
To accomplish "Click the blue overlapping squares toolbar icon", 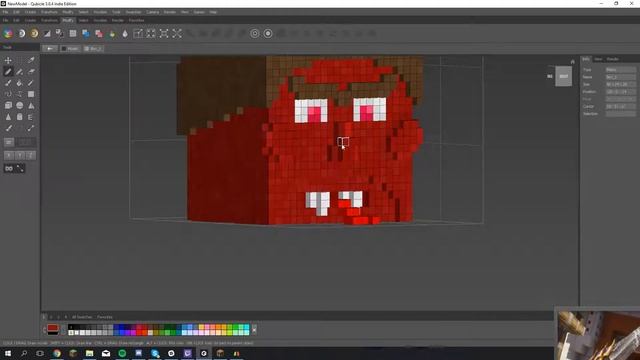I will click(x=86, y=33).
